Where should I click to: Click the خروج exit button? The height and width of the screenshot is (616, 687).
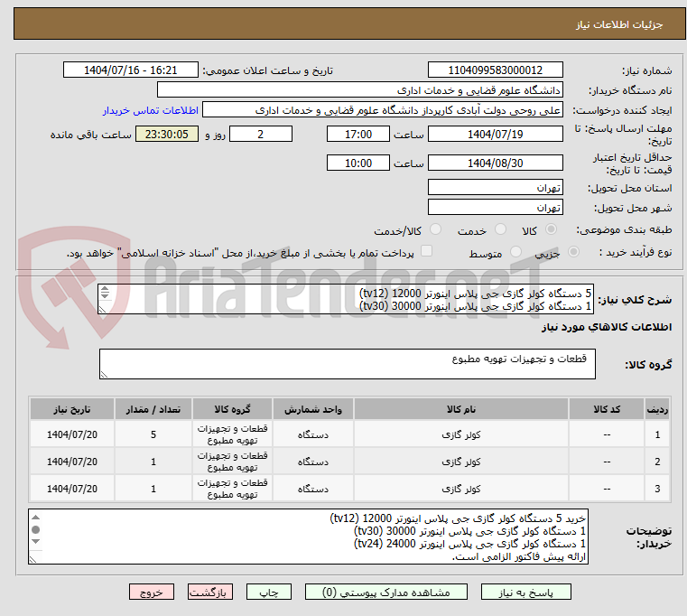coord(151,592)
